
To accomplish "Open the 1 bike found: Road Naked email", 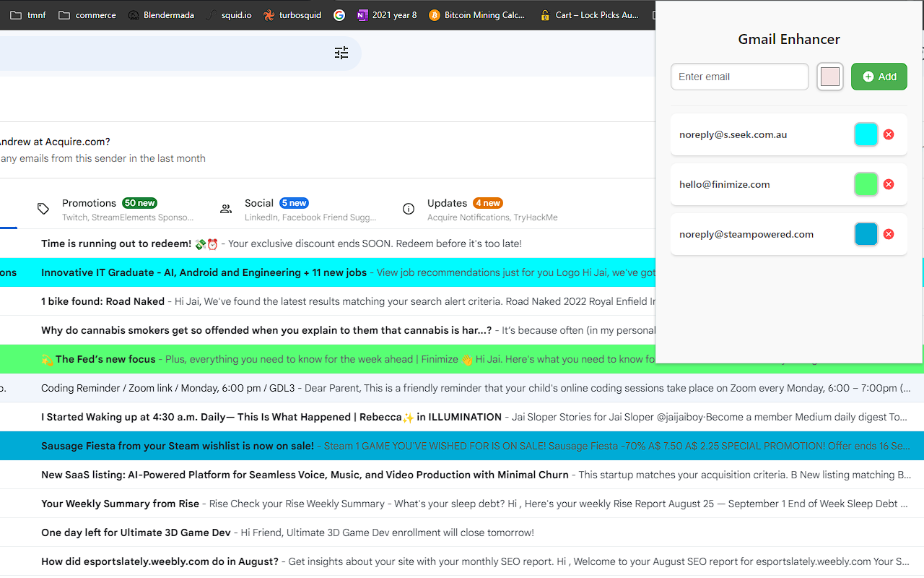I will point(328,301).
